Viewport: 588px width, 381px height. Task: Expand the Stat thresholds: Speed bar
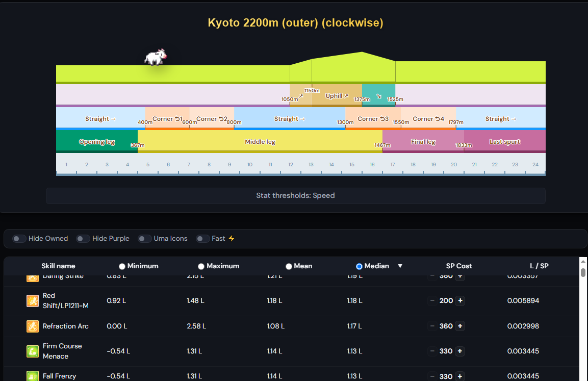(x=295, y=196)
